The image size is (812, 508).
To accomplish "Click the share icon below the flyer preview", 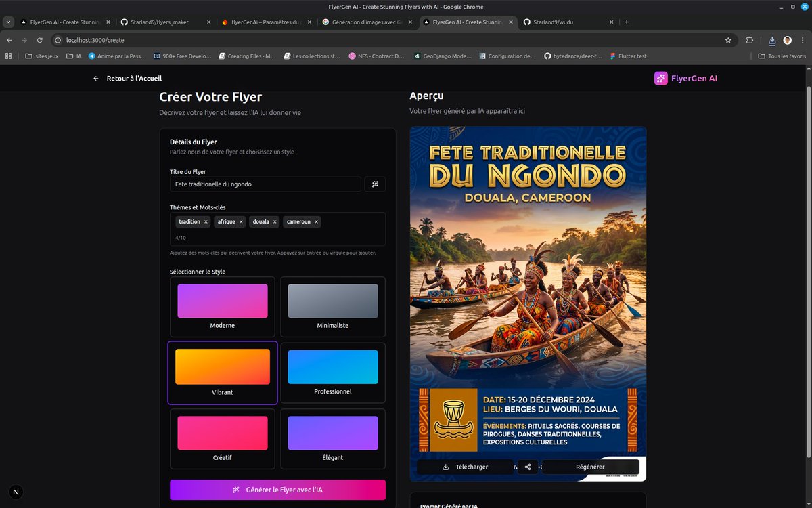I will [x=527, y=467].
